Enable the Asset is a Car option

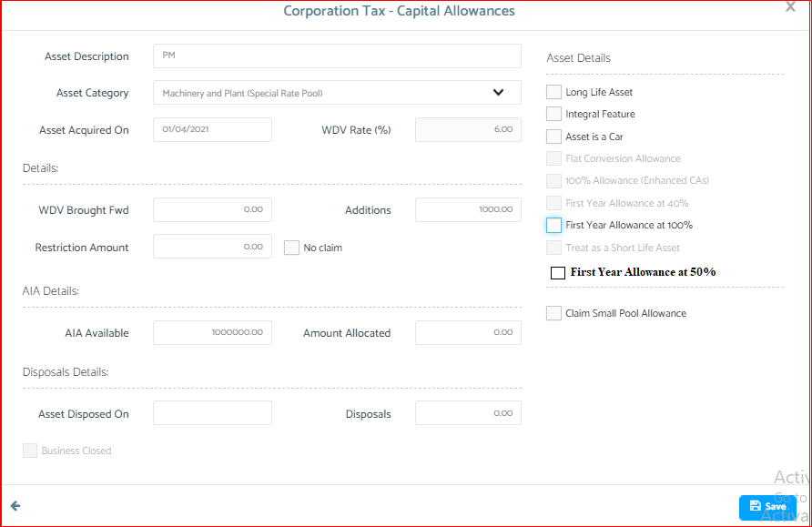point(553,137)
